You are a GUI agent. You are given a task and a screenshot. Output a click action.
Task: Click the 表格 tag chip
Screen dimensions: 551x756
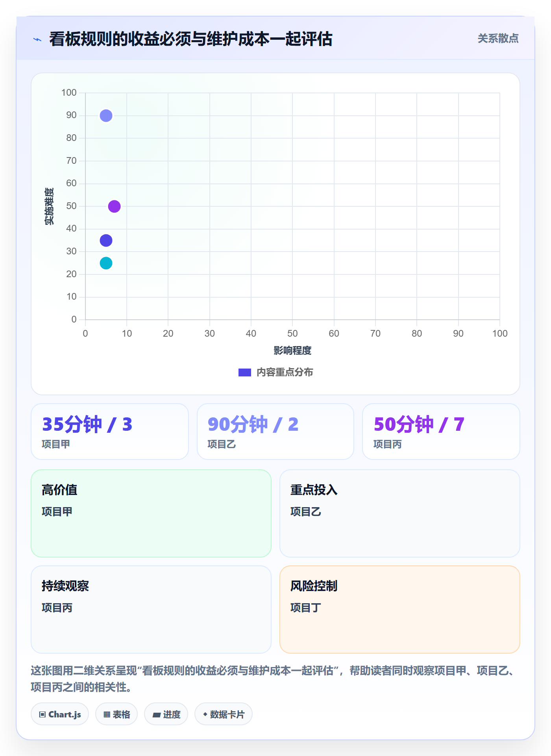(x=116, y=714)
